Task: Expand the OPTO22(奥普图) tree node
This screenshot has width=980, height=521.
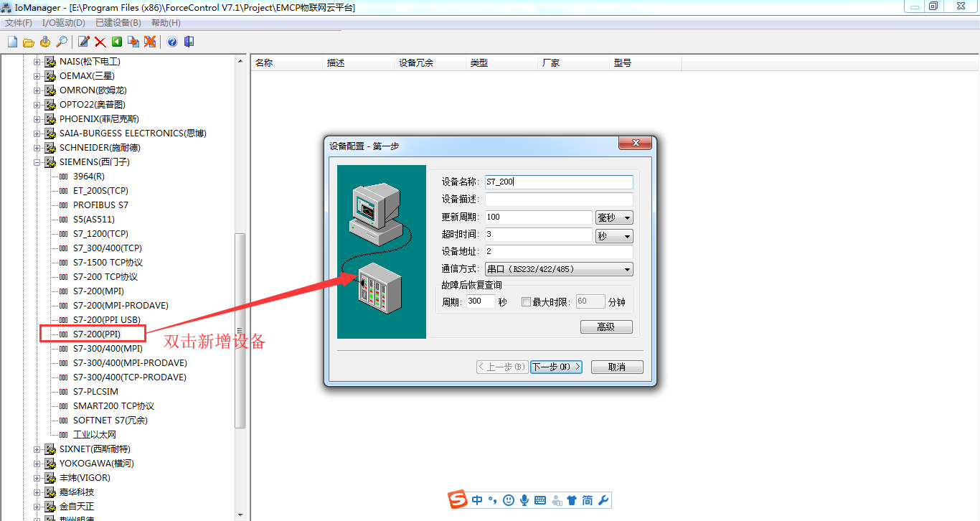Action: pyautogui.click(x=37, y=105)
